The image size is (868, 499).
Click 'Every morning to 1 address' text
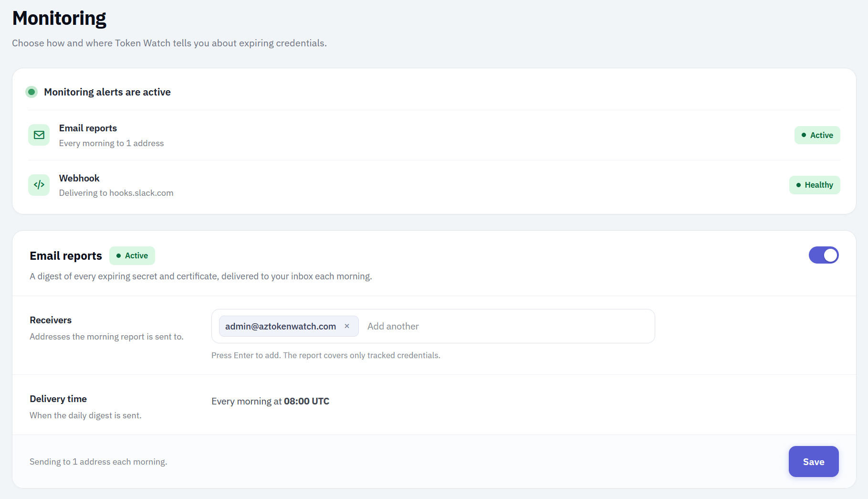pos(111,143)
